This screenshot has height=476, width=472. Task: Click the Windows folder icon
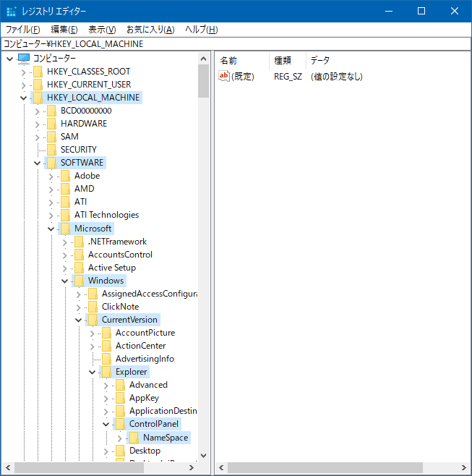click(x=79, y=281)
